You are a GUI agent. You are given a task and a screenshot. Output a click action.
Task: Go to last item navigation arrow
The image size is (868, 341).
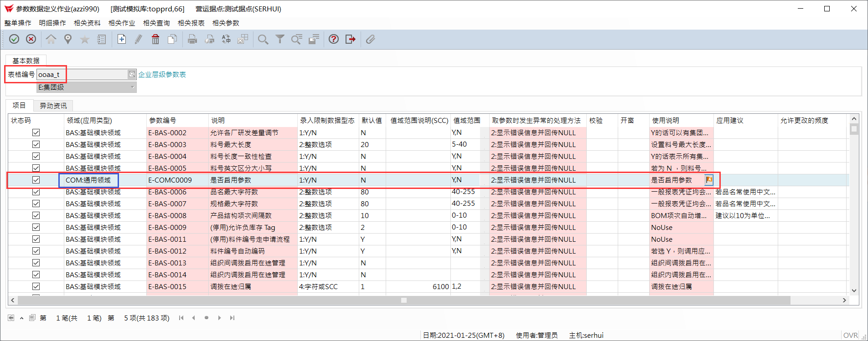tap(232, 318)
